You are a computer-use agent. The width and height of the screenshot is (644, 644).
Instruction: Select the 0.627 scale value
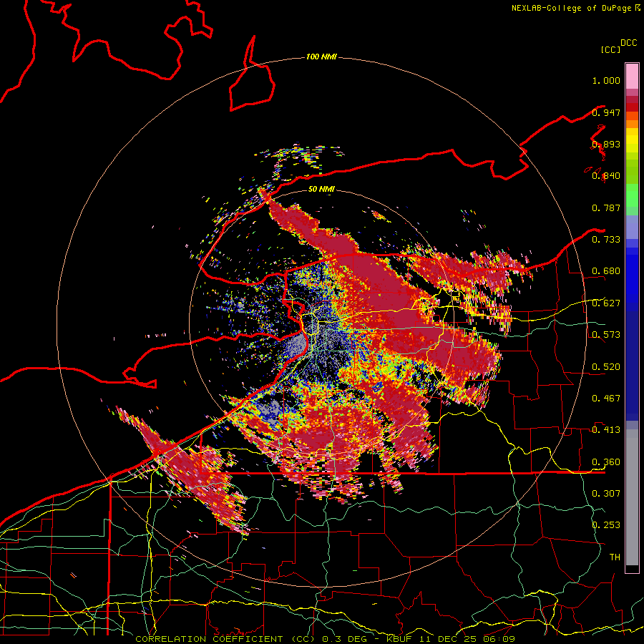(606, 303)
